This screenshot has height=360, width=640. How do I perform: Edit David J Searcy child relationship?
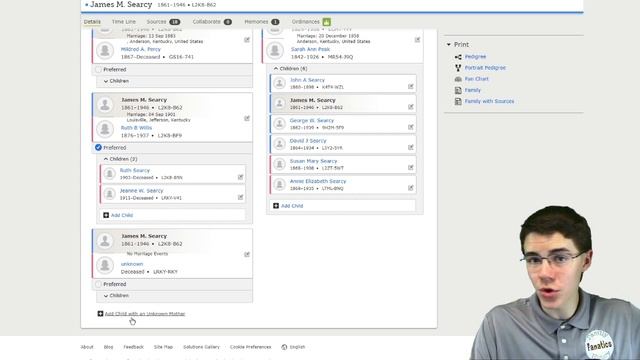[411, 147]
